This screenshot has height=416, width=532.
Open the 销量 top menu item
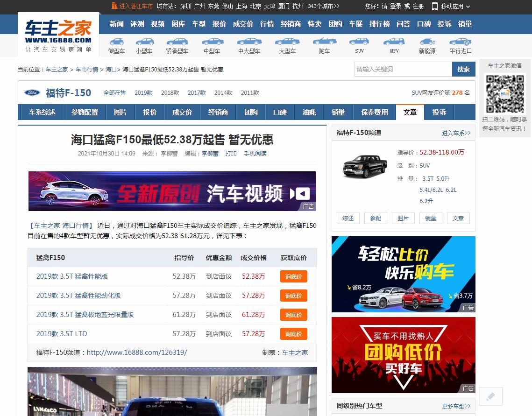[x=465, y=24]
